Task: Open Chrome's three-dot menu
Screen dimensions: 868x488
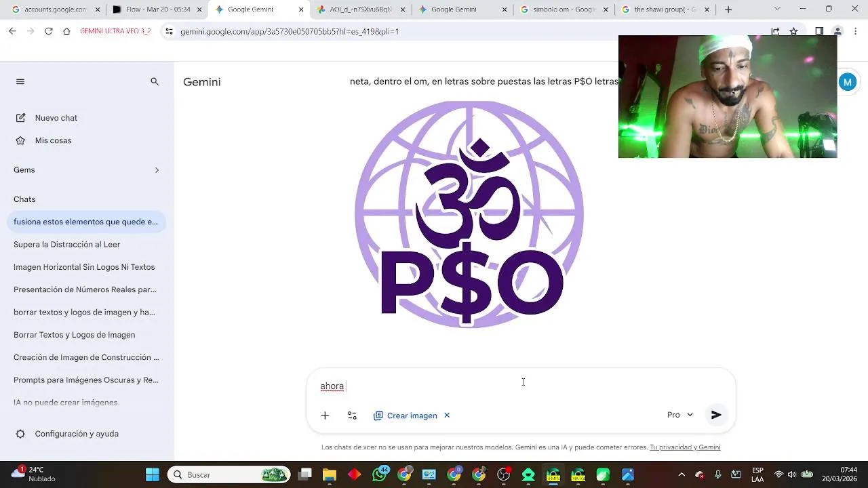Action: (856, 31)
